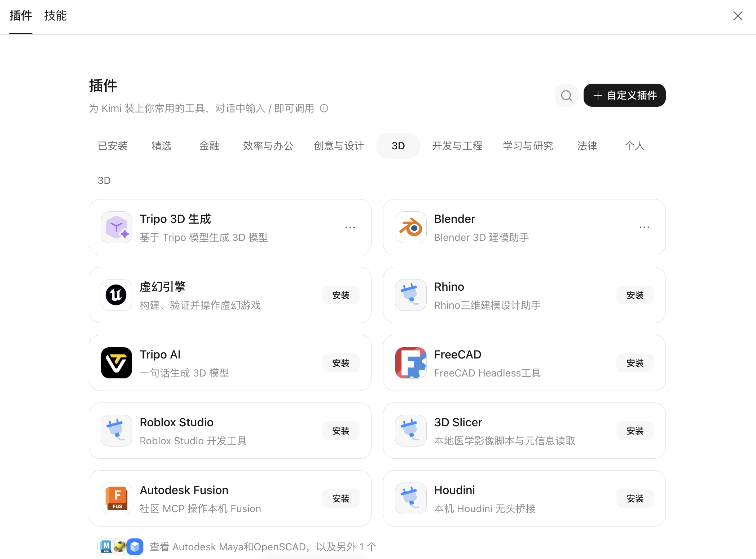Switch to the 插件 tab
Screen dimensions: 756x559
click(x=21, y=16)
